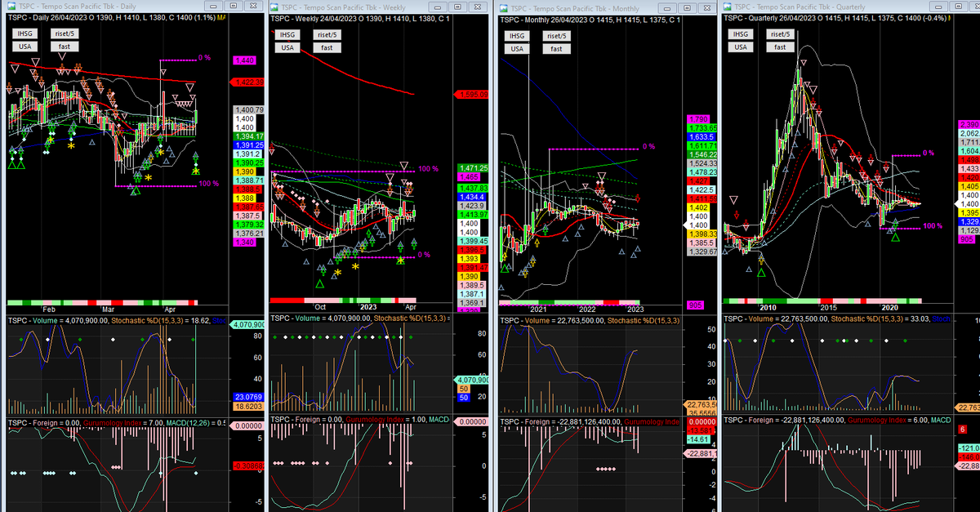Click the IHSG button in the Weekly chart
This screenshot has width=980, height=512.
click(287, 35)
